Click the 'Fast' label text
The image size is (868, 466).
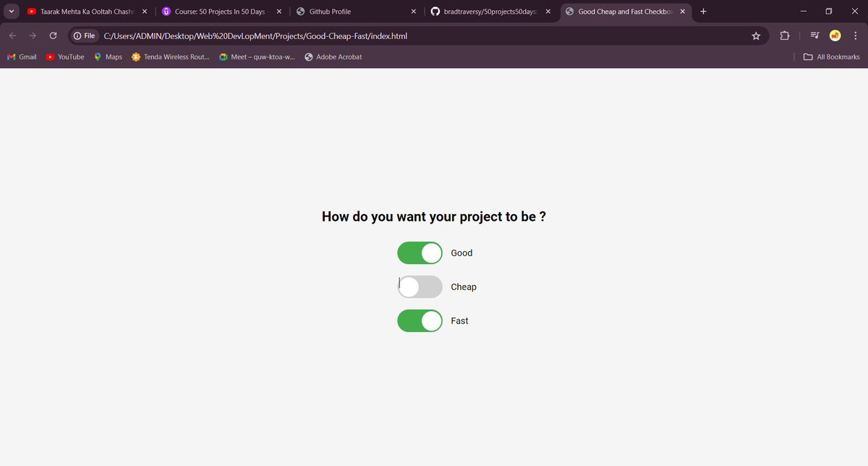[459, 321]
